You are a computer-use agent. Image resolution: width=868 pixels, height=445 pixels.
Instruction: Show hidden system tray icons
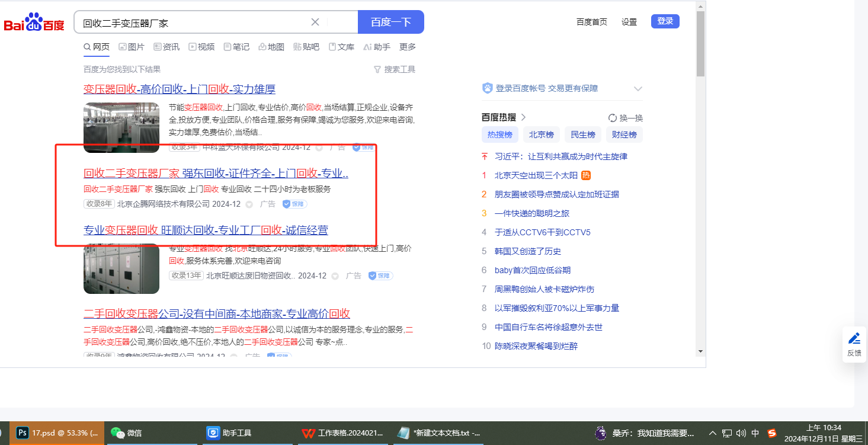point(713,433)
